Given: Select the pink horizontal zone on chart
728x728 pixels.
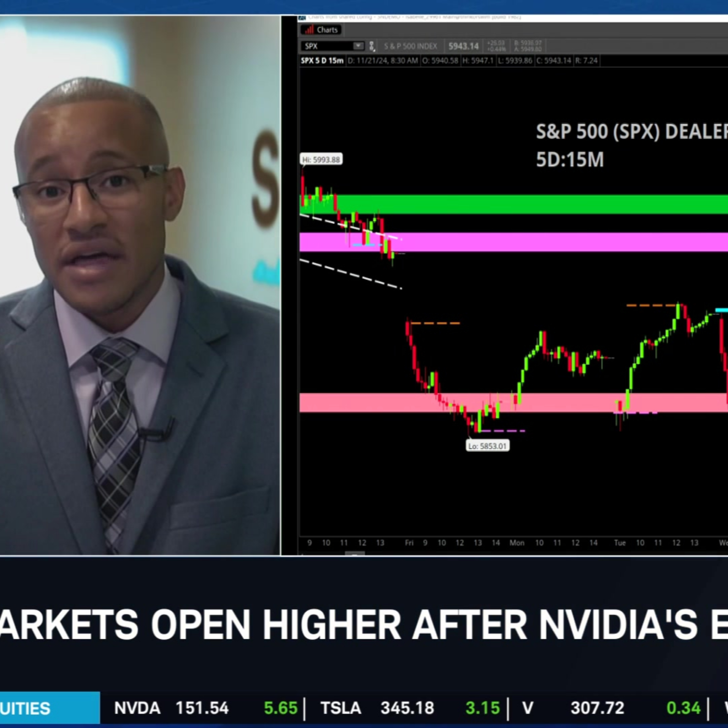Looking at the screenshot, I should (x=513, y=403).
